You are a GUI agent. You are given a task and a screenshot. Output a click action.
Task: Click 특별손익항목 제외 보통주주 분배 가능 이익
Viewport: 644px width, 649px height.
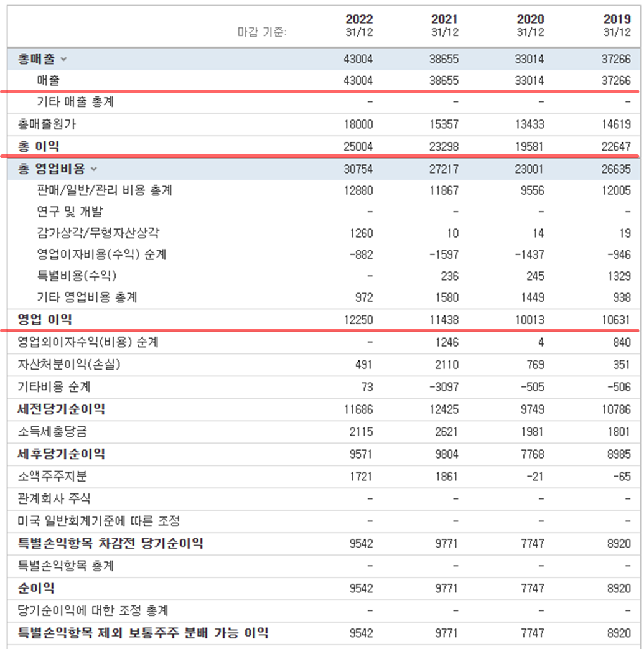[x=143, y=632]
